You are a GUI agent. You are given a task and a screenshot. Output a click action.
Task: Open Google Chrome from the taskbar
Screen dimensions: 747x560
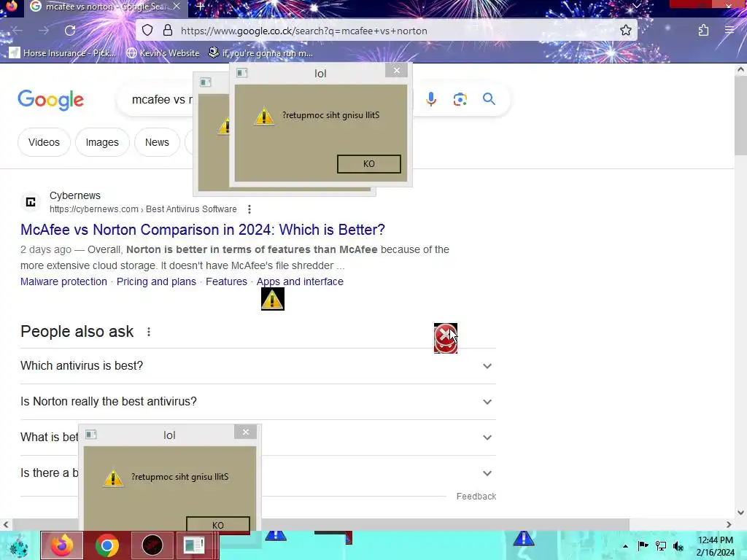[107, 545]
